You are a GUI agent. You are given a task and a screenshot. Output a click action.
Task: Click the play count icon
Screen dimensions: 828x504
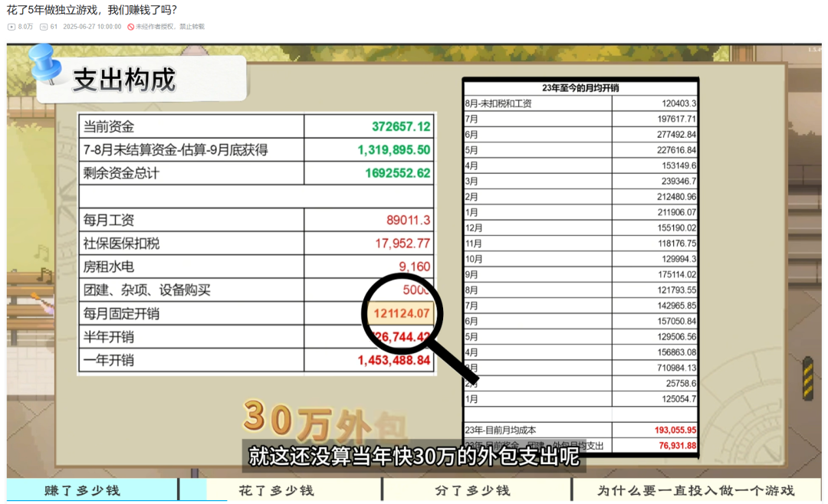[x=11, y=25]
